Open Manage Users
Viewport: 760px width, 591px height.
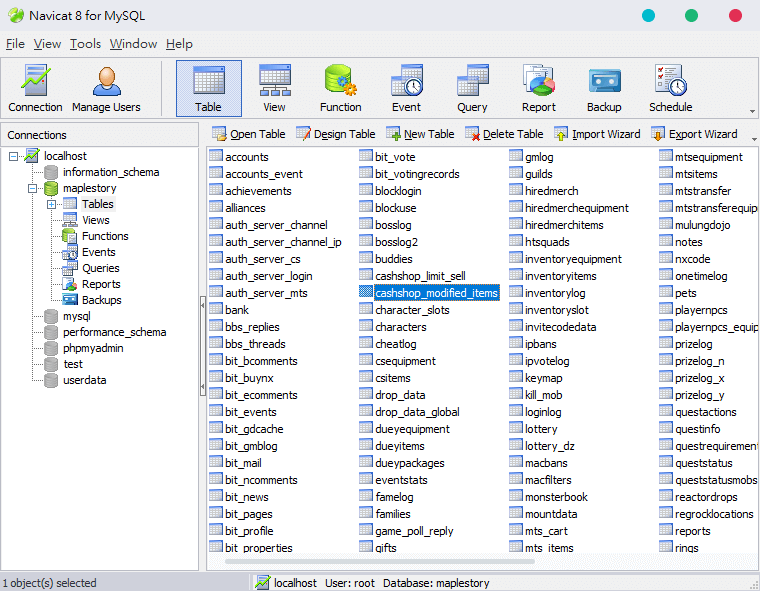106,89
